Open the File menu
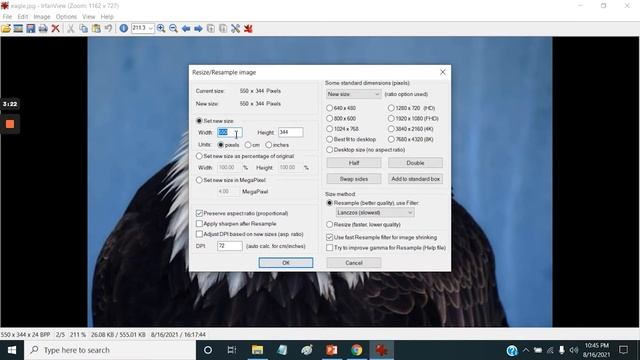640x360 pixels. 7,17
